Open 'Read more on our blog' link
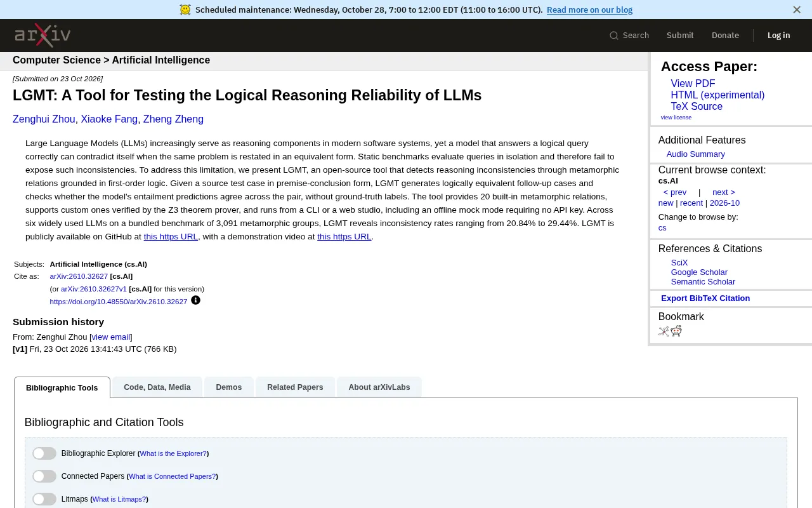This screenshot has height=508, width=812. pos(589,10)
